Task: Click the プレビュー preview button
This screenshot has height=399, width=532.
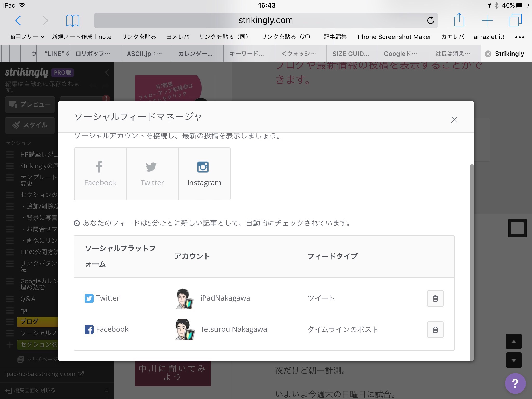Action: [x=30, y=104]
